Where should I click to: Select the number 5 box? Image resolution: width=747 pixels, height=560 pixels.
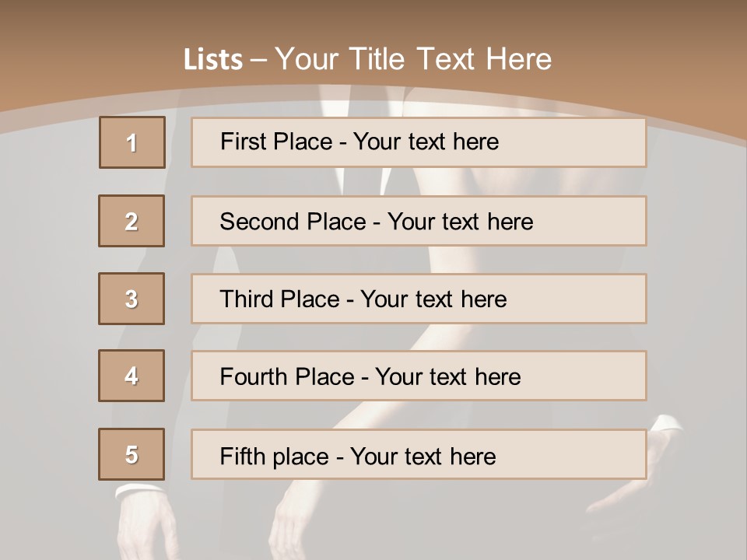[x=132, y=454]
